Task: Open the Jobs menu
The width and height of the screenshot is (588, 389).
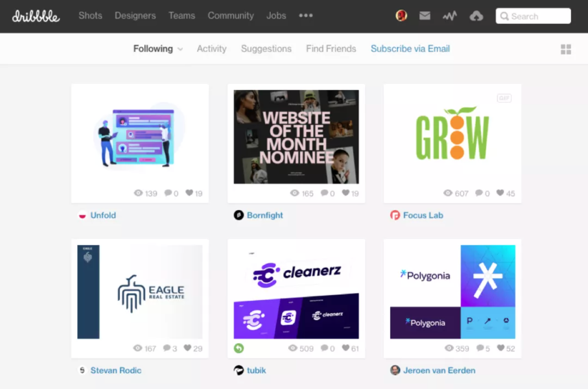Action: 276,15
